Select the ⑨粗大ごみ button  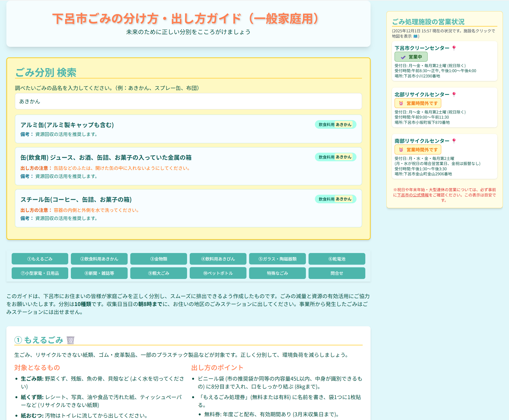pyautogui.click(x=158, y=273)
